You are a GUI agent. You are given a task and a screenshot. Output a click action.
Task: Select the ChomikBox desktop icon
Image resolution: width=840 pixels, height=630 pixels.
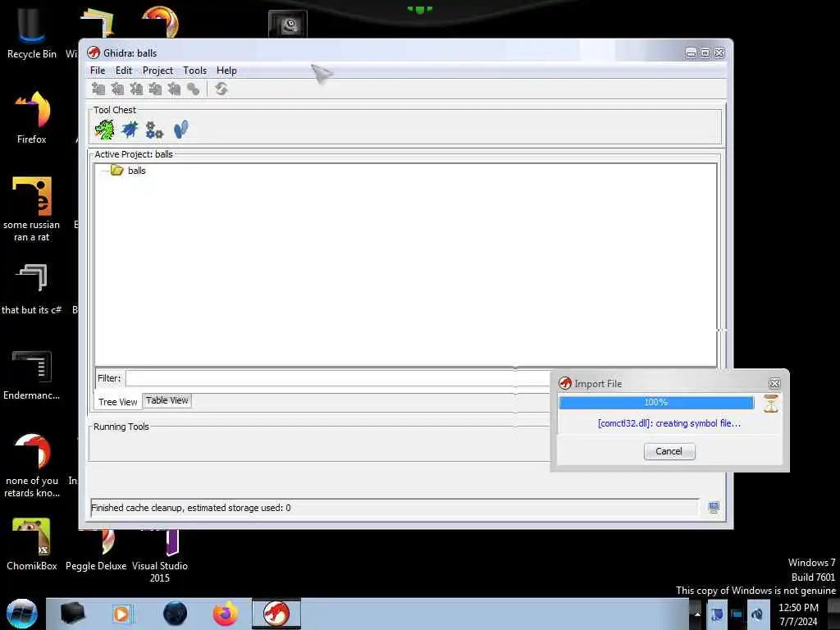pos(32,544)
